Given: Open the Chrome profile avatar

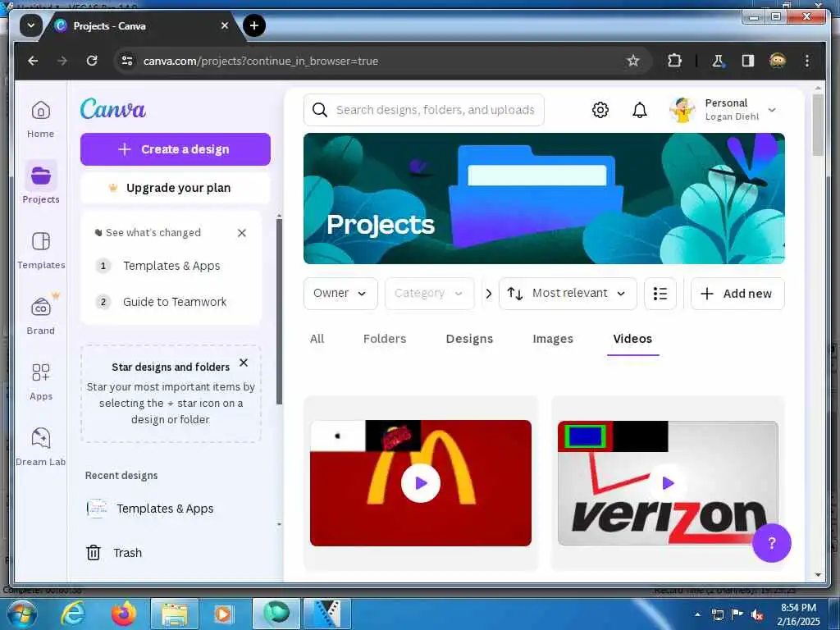Looking at the screenshot, I should point(778,61).
